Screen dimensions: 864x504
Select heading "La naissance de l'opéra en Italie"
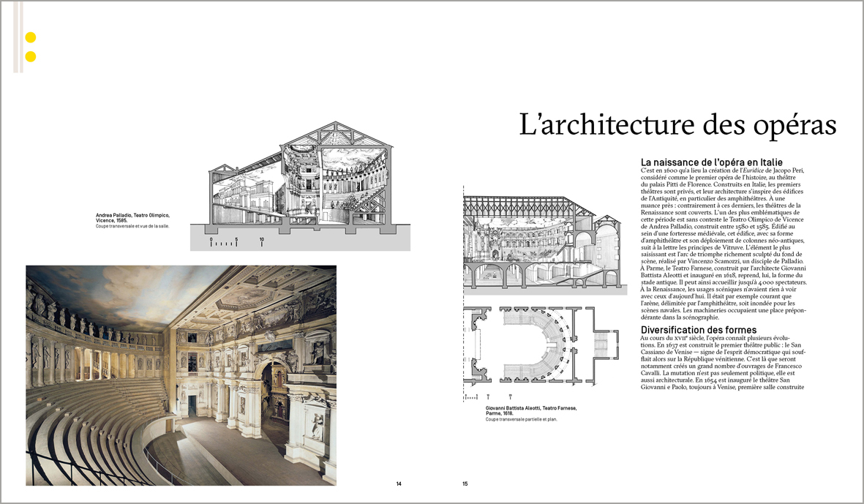tap(711, 162)
